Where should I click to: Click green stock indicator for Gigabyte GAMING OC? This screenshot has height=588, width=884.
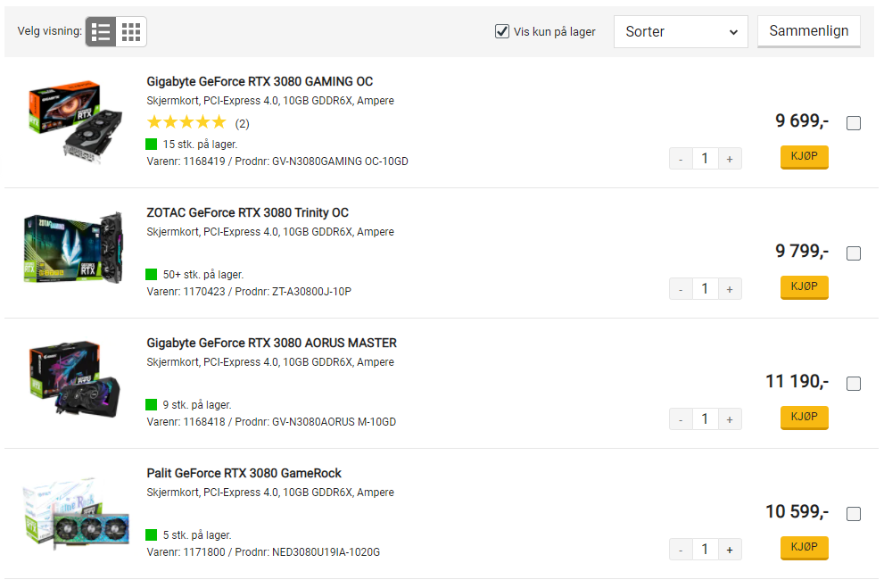point(151,145)
